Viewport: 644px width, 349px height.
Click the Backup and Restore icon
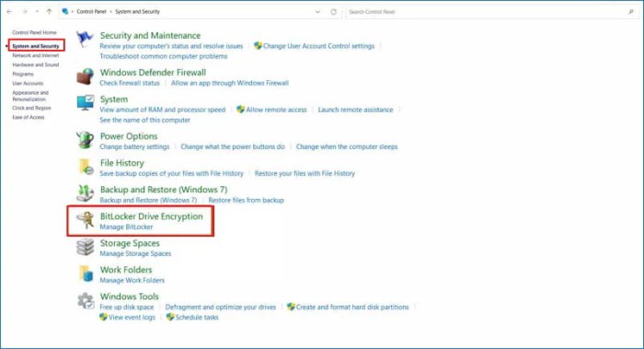[x=85, y=193]
